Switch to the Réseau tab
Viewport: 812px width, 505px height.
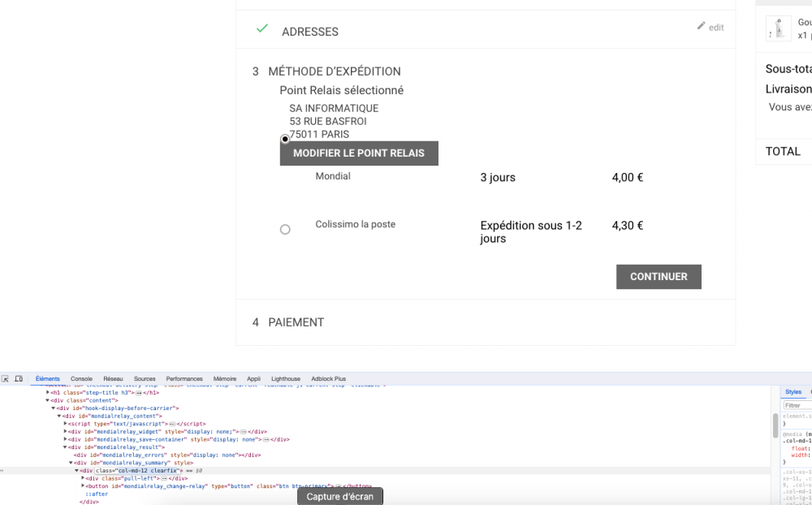tap(113, 379)
